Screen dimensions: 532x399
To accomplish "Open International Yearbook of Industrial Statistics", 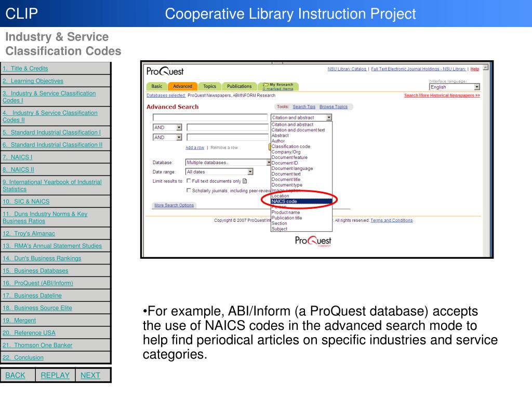I will (52, 185).
